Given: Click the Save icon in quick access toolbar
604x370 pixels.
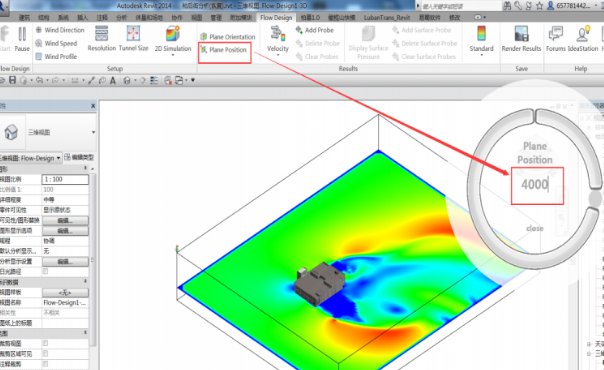Looking at the screenshot, I should click(12, 80).
